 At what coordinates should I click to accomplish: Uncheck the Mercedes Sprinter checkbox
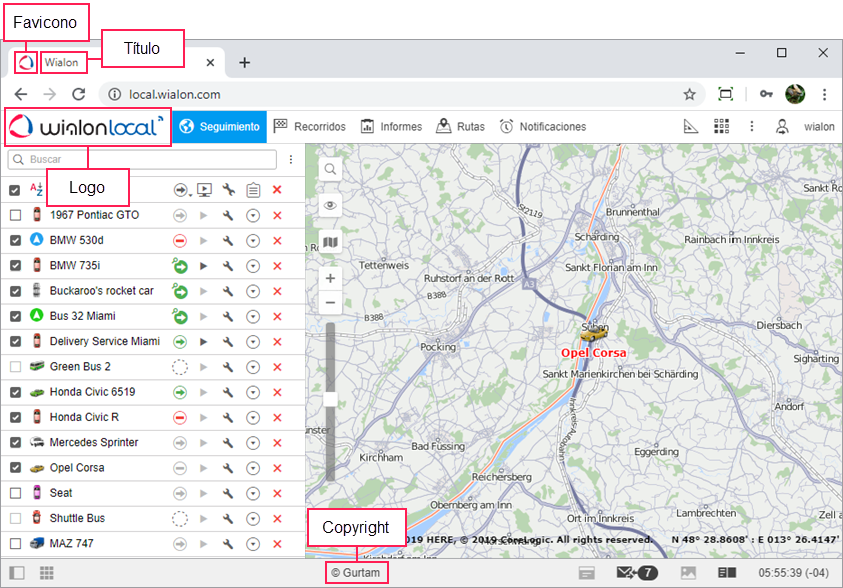[x=15, y=442]
